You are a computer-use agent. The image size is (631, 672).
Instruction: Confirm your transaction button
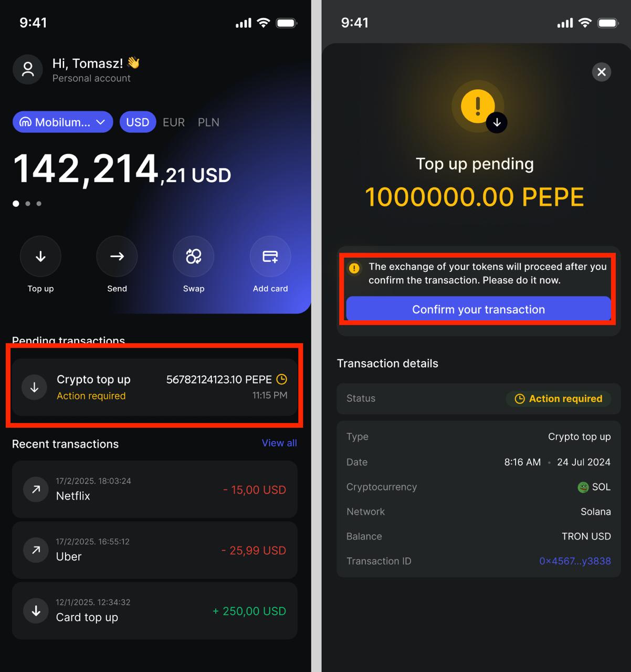pyautogui.click(x=478, y=309)
